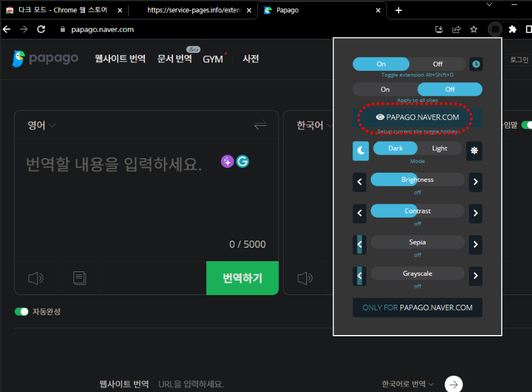Screen dimensions: 532x392
Task: Close the Chrome web store tab
Action: click(120, 10)
